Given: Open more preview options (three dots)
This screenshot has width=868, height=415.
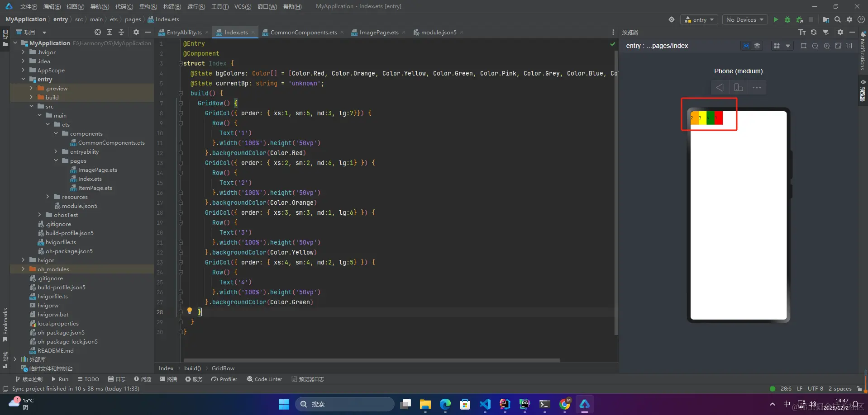Looking at the screenshot, I should point(757,87).
